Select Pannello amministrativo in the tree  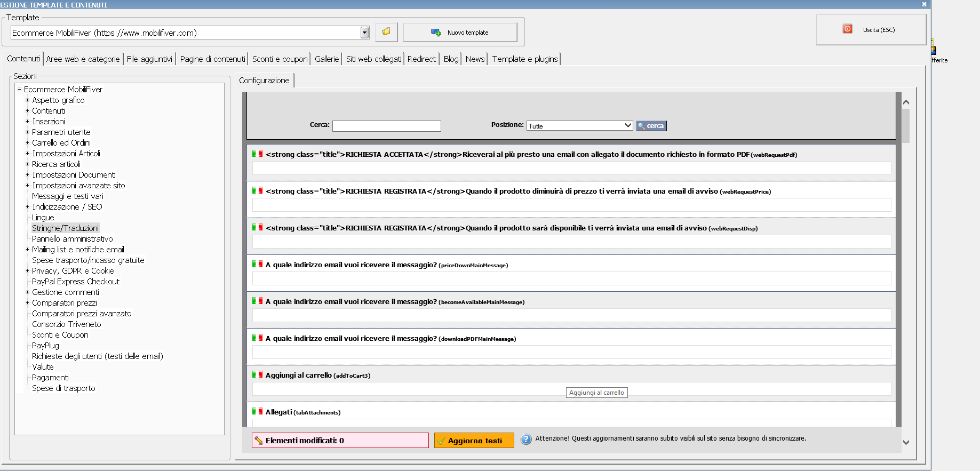tap(73, 239)
